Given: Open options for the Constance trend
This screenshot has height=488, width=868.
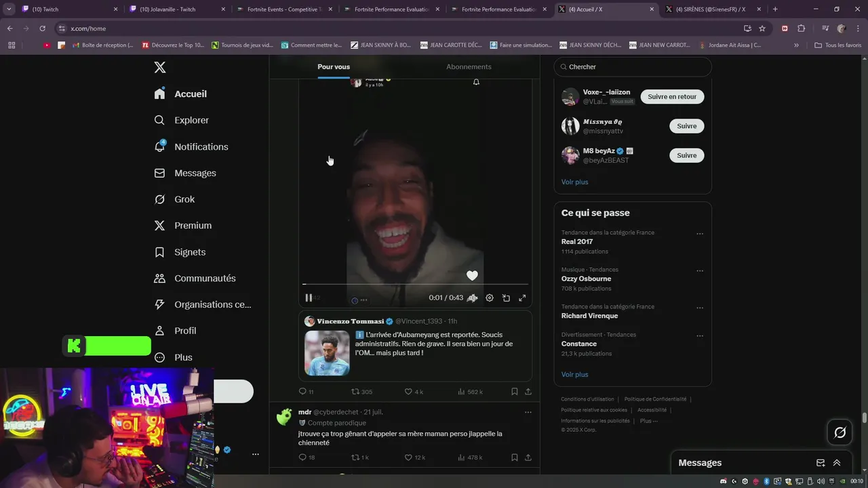Looking at the screenshot, I should (x=700, y=335).
